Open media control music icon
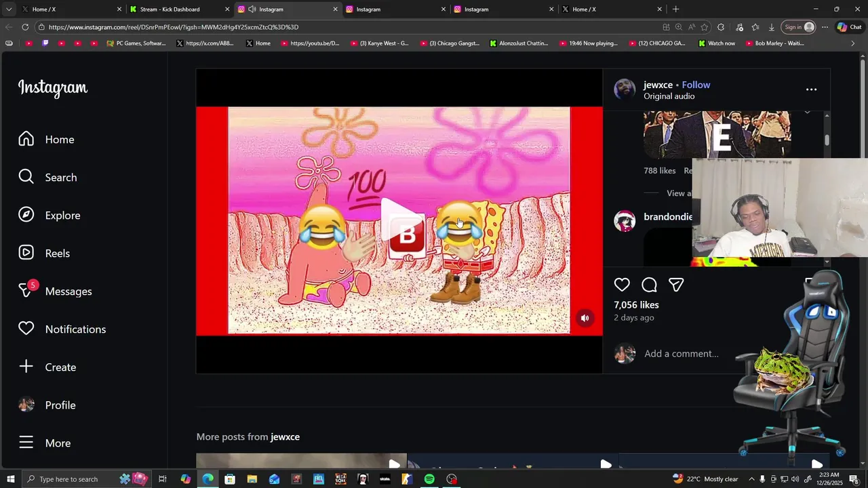The image size is (868, 488). [x=739, y=27]
